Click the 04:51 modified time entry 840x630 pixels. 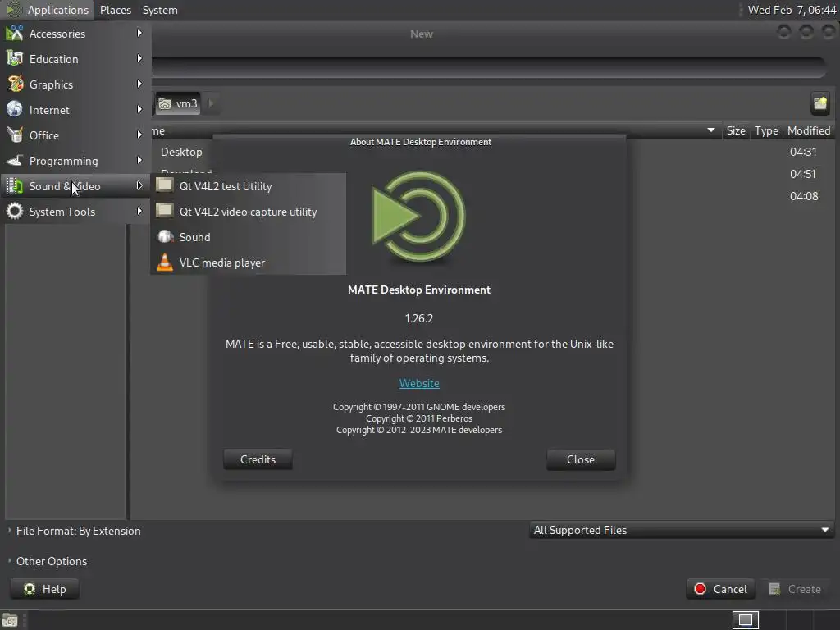coord(802,174)
